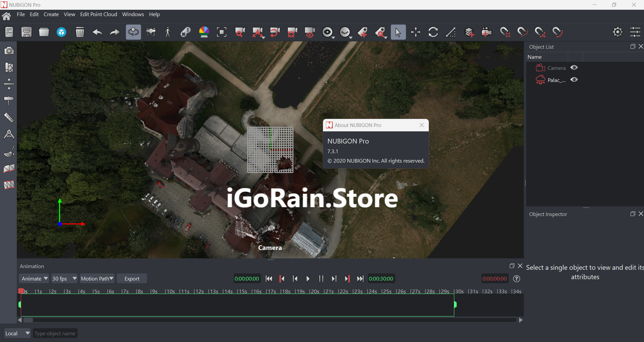This screenshot has height=342, width=644.
Task: Open the settings gear icon
Action: 618,32
